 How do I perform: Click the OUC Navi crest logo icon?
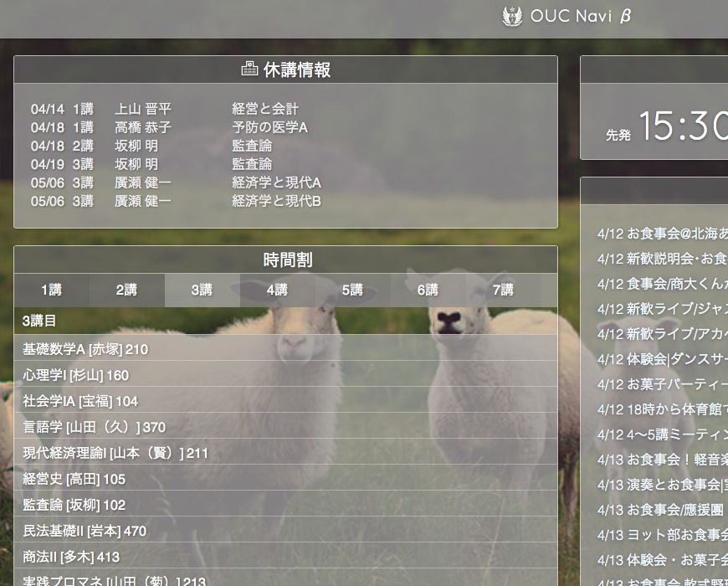pos(512,16)
